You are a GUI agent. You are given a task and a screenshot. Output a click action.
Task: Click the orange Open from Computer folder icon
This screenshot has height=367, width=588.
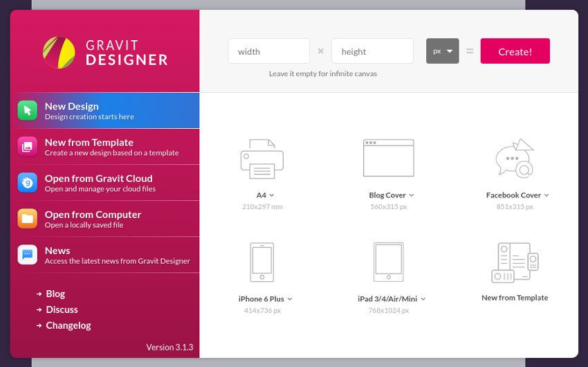tap(28, 218)
